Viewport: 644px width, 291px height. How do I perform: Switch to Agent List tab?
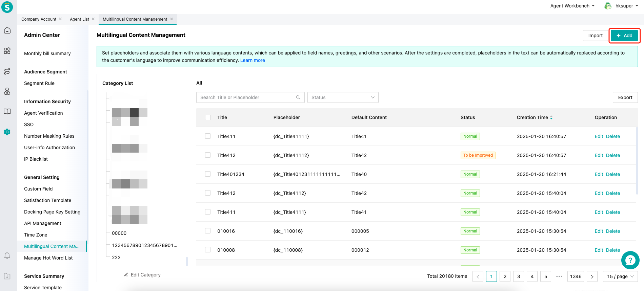(x=79, y=19)
